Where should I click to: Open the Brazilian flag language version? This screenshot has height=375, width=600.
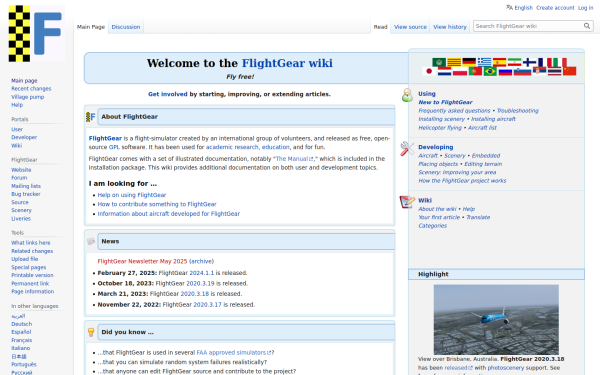pyautogui.click(x=490, y=71)
